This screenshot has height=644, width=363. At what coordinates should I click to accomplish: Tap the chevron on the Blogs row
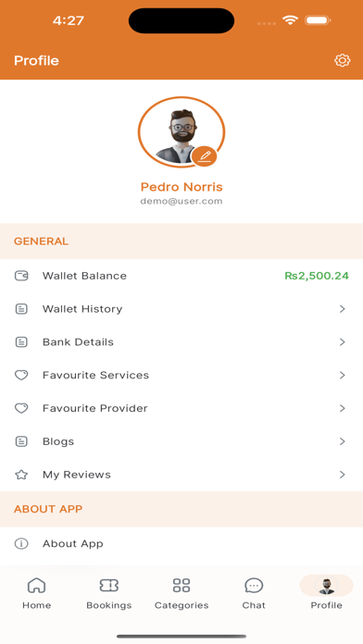click(342, 441)
